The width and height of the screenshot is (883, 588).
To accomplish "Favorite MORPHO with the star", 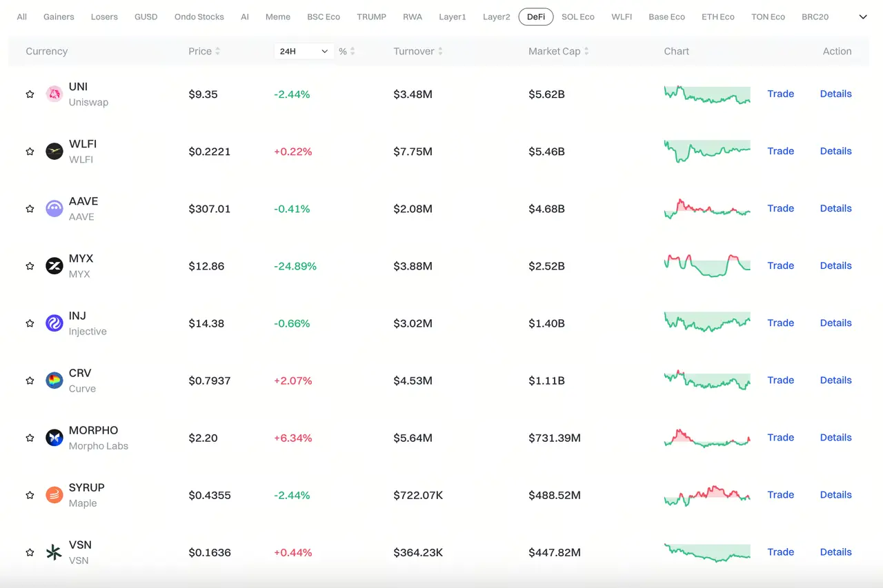I will (x=30, y=437).
